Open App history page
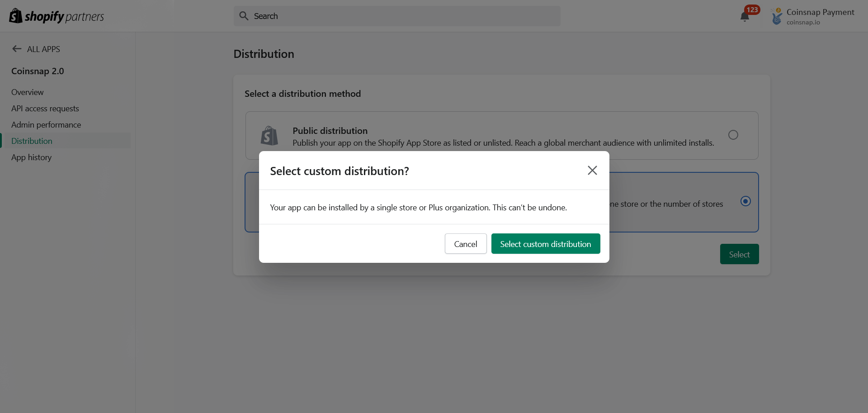The height and width of the screenshot is (413, 868). point(32,157)
